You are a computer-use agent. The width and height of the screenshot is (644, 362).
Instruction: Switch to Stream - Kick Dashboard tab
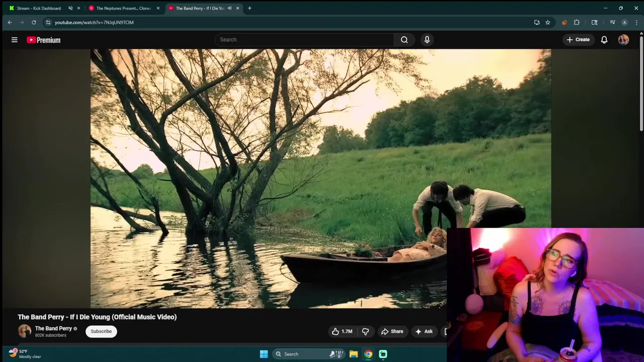tap(39, 8)
